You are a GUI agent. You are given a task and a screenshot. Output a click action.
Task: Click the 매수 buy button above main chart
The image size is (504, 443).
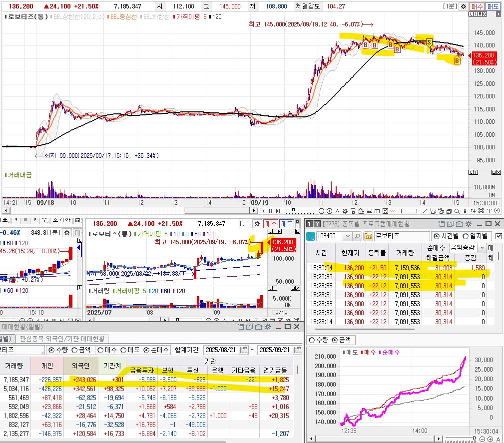tap(477, 6)
